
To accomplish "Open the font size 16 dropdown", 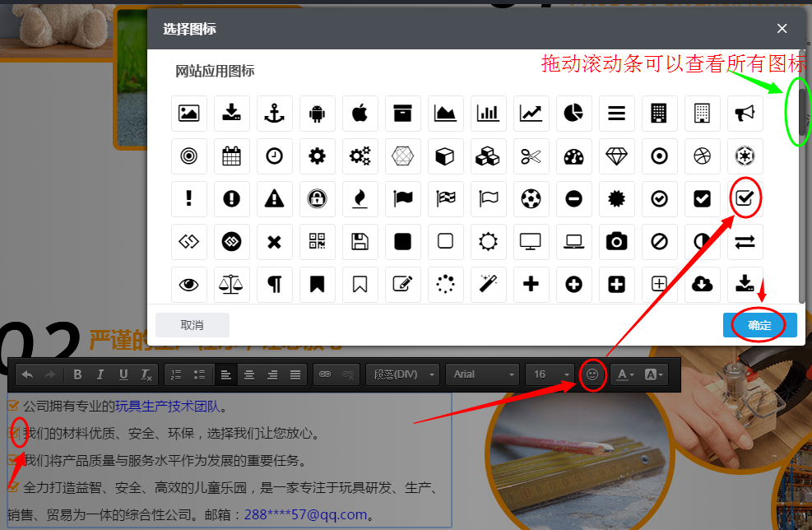I will tap(550, 374).
